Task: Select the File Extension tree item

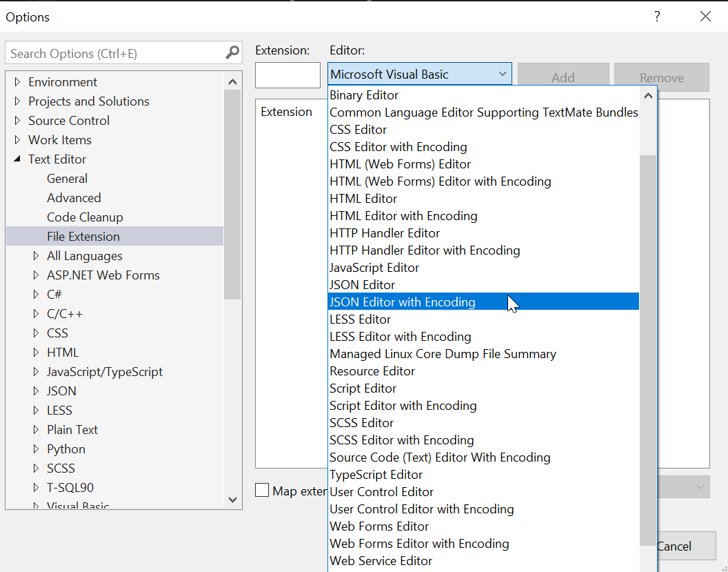Action: (114, 236)
